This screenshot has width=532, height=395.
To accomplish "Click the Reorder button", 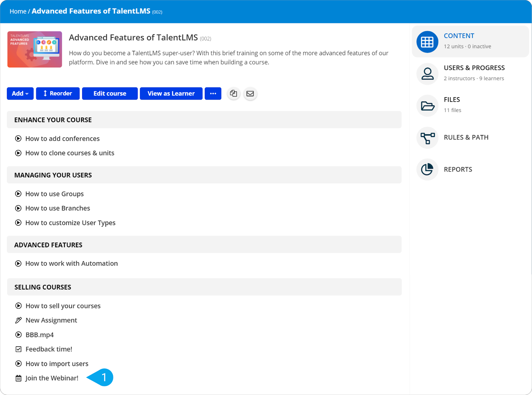I will [x=58, y=94].
